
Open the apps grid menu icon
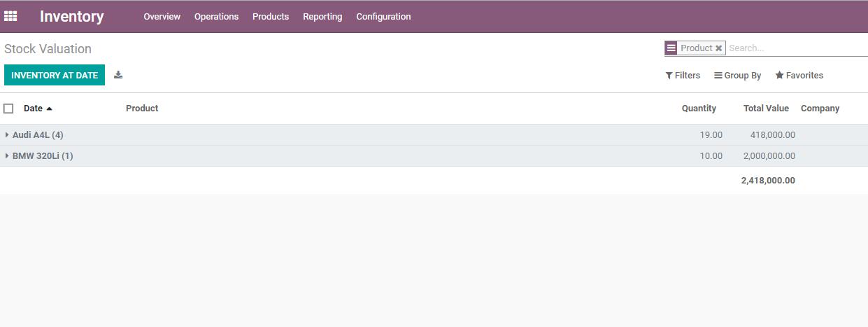10,16
